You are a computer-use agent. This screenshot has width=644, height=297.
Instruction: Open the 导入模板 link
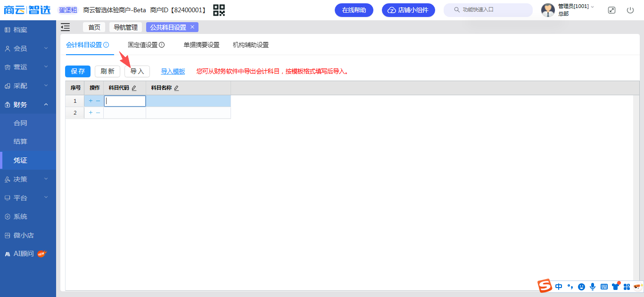tap(173, 72)
